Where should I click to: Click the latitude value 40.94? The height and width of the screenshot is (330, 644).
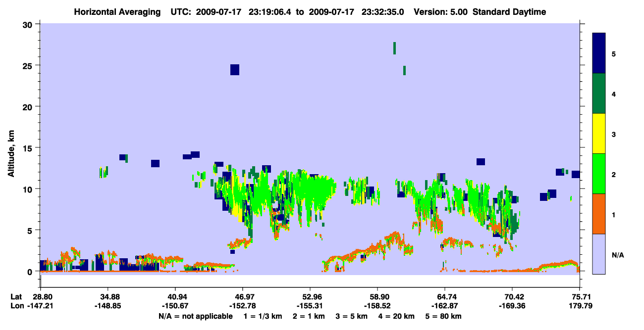(175, 297)
